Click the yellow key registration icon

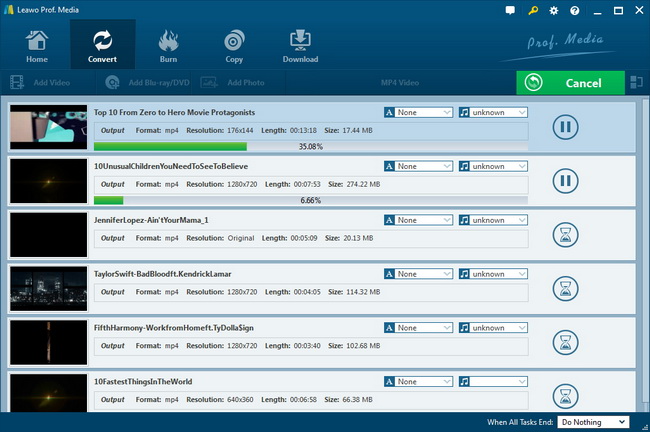coord(531,10)
